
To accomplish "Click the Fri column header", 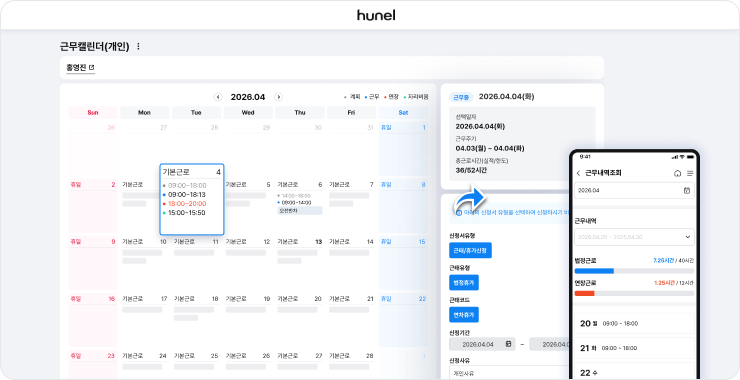I will 351,113.
